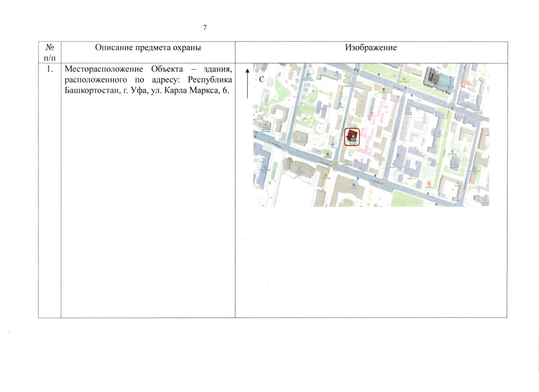Click the page number 7
This screenshot has width=539, height=392.
click(205, 28)
